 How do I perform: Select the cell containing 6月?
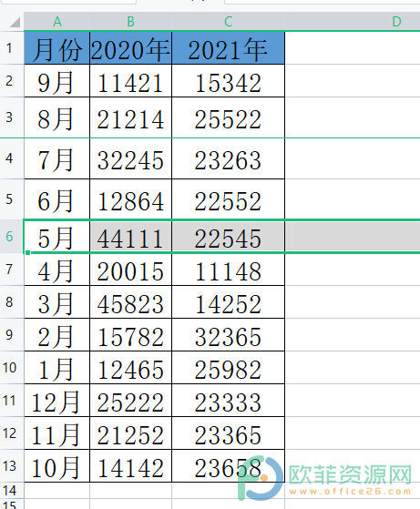point(56,199)
